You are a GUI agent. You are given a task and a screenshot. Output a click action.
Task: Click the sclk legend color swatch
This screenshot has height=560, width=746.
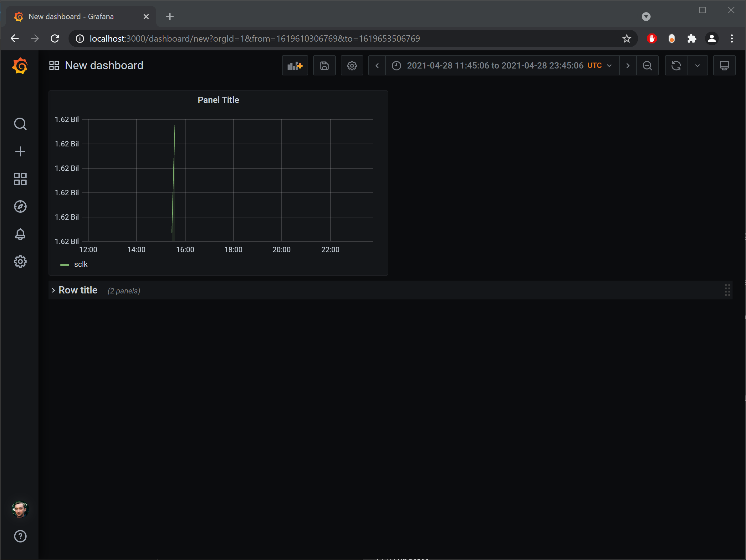coord(64,265)
